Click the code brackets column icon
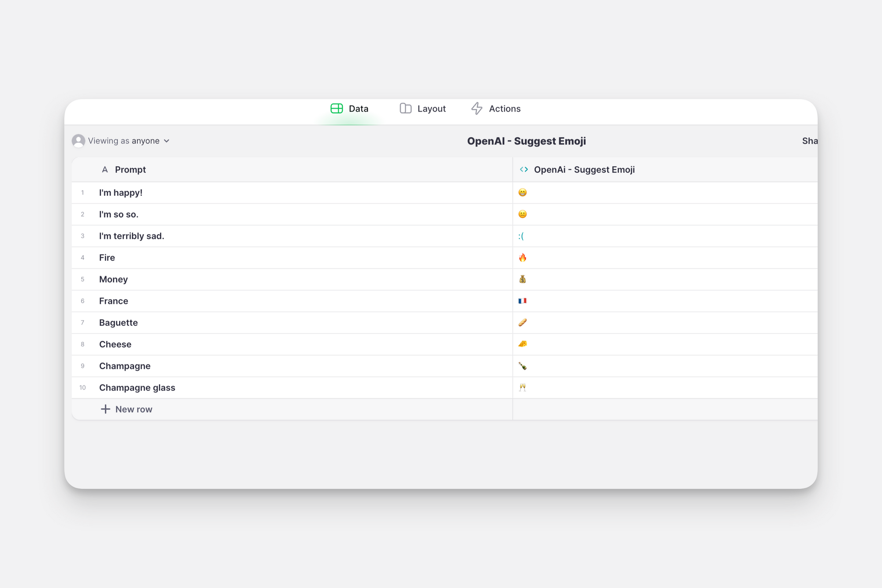The image size is (882, 588). tap(524, 169)
